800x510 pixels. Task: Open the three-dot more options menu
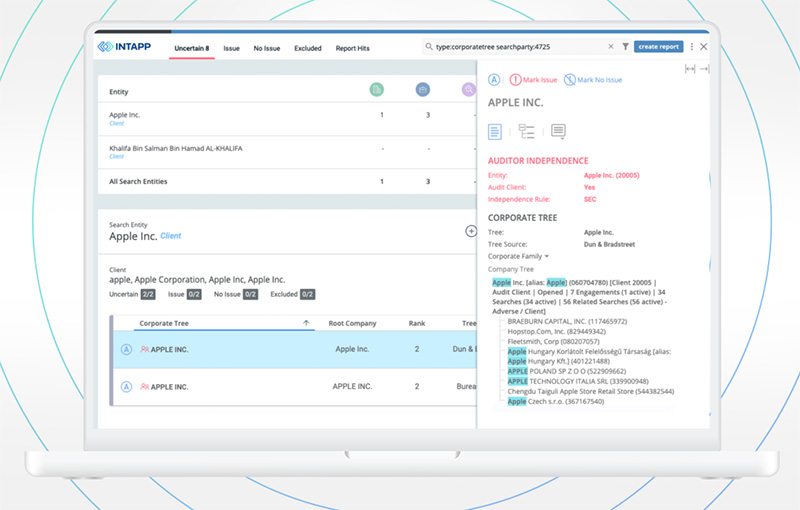[x=691, y=47]
